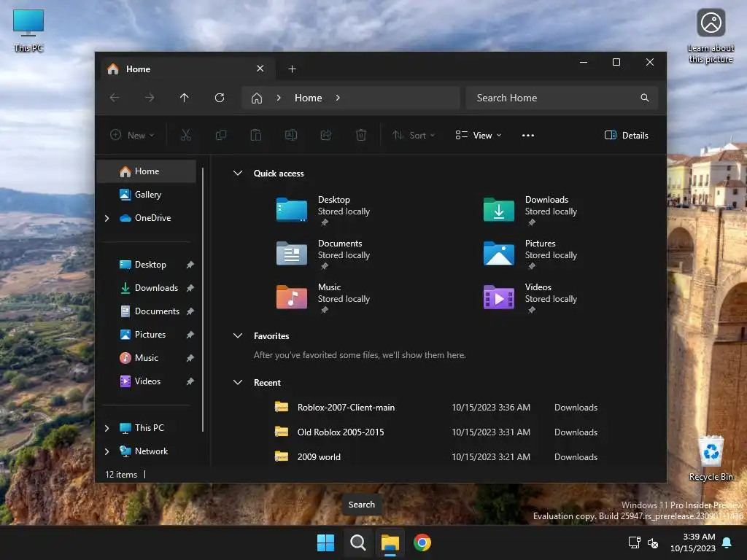
Task: Click the Windows Start button on taskbar
Action: tap(326, 542)
